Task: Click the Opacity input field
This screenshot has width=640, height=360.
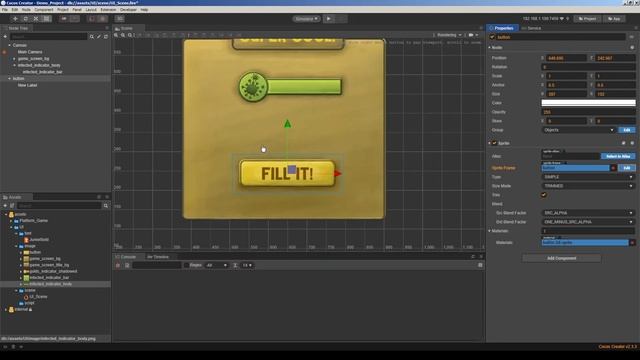Action: pyautogui.click(x=588, y=112)
